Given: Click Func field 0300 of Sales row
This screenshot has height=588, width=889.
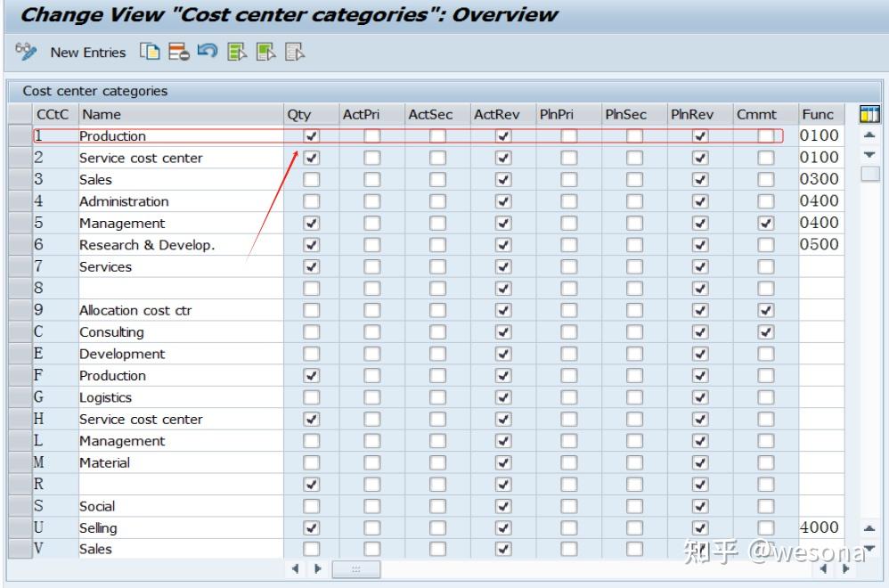Looking at the screenshot, I should (821, 180).
